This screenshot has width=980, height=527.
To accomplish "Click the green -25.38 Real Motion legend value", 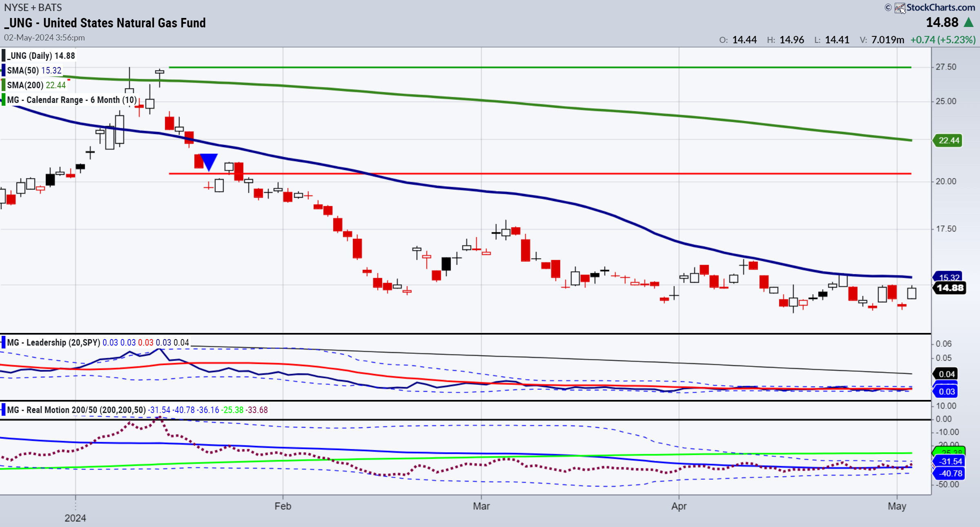I will [x=232, y=410].
